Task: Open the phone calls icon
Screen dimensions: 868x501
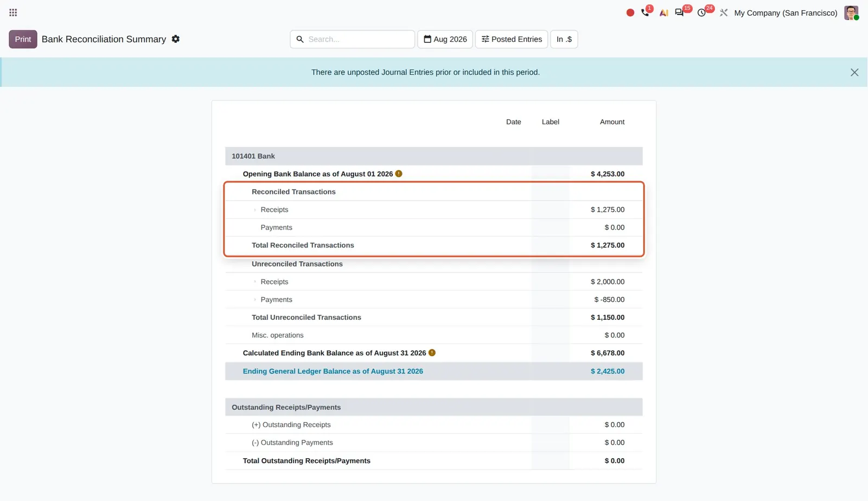Action: click(645, 12)
